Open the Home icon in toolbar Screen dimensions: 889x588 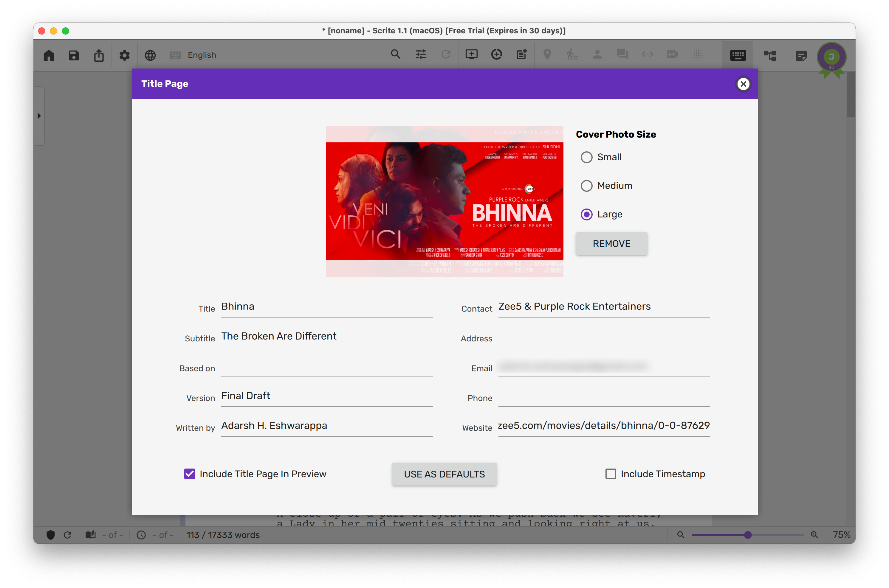pyautogui.click(x=49, y=55)
